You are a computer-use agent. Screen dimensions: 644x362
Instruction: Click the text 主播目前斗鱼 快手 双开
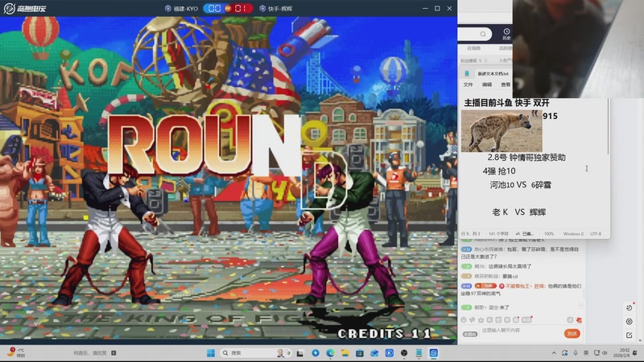point(506,103)
